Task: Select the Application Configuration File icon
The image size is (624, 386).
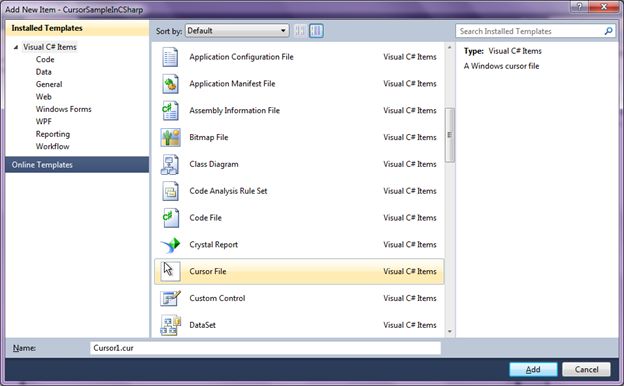Action: pos(170,57)
